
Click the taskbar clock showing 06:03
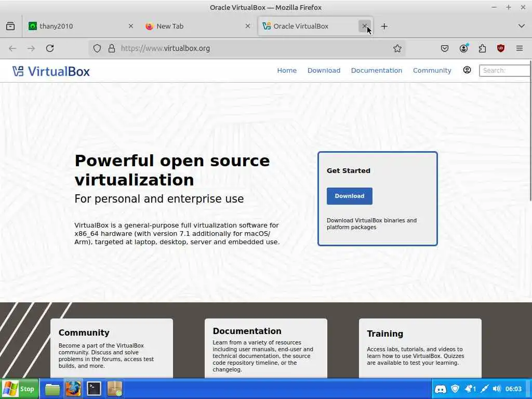(x=513, y=389)
